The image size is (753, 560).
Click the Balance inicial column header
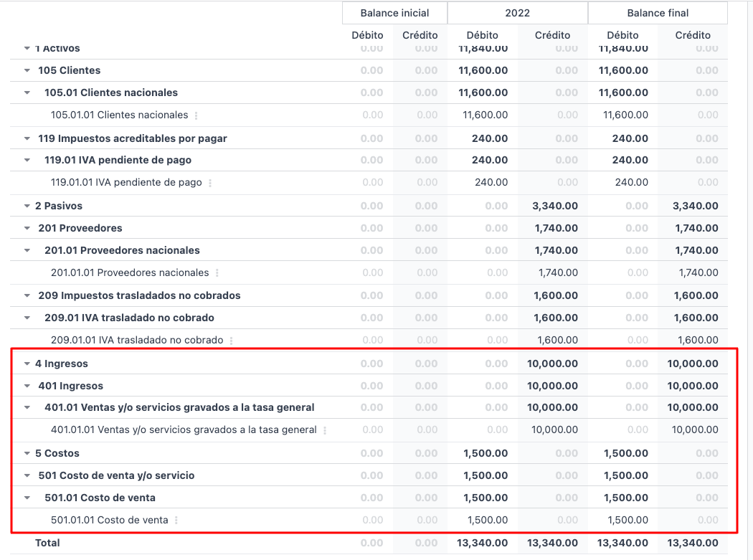(394, 13)
